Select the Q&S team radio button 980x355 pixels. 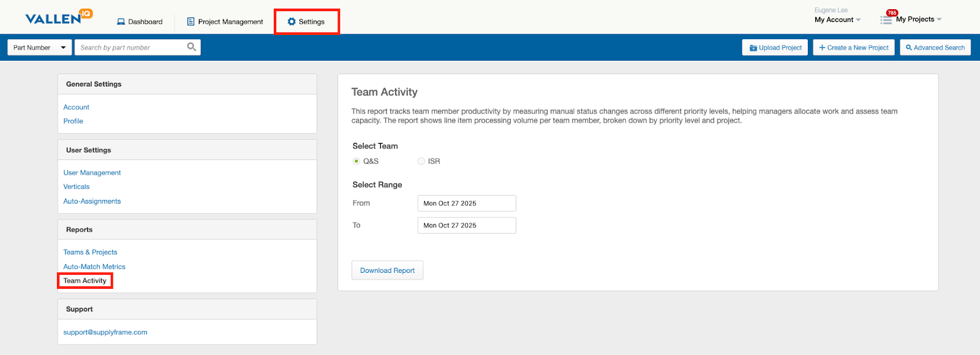coord(356,161)
